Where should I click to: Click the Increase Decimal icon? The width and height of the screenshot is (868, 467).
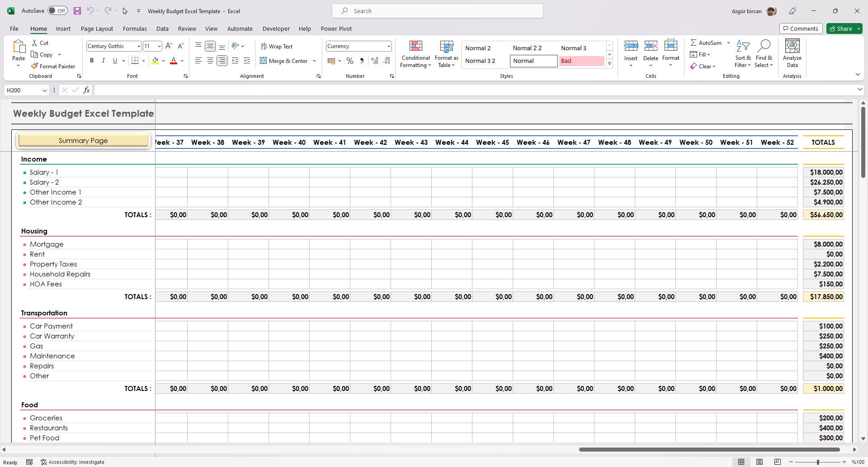click(374, 61)
